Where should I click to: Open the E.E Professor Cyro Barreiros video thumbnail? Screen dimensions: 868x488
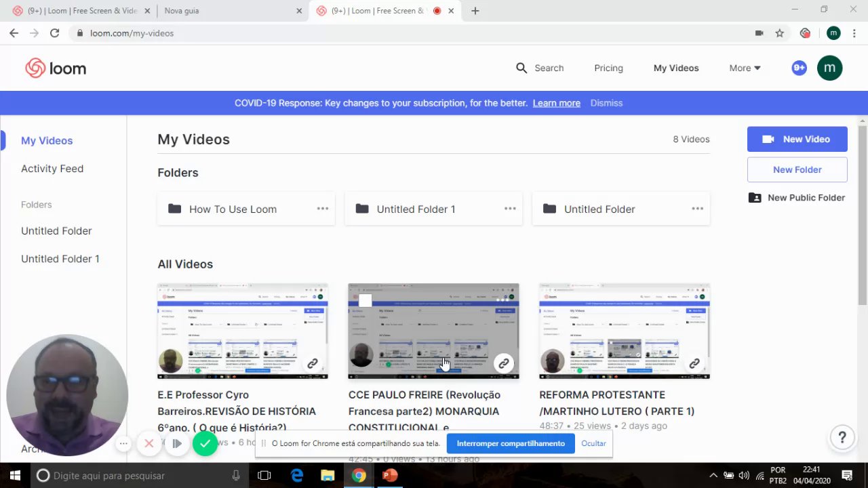click(x=243, y=331)
